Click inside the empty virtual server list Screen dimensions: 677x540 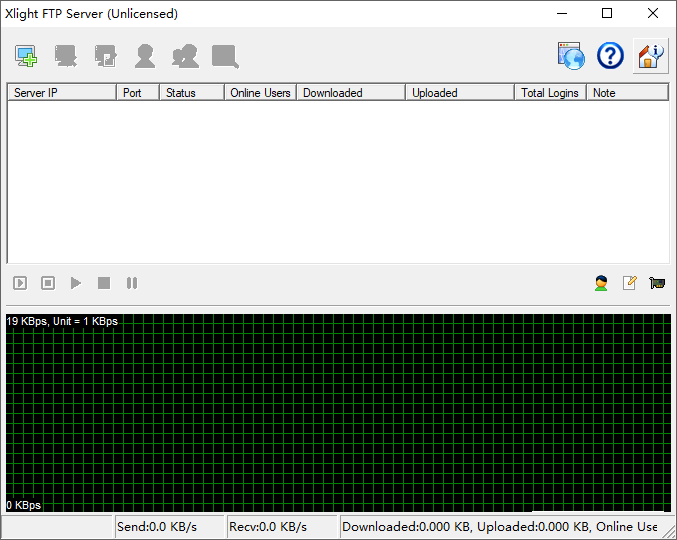point(338,182)
